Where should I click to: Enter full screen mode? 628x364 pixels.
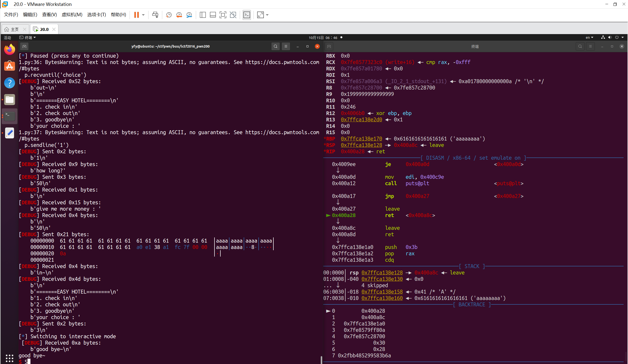pos(223,15)
